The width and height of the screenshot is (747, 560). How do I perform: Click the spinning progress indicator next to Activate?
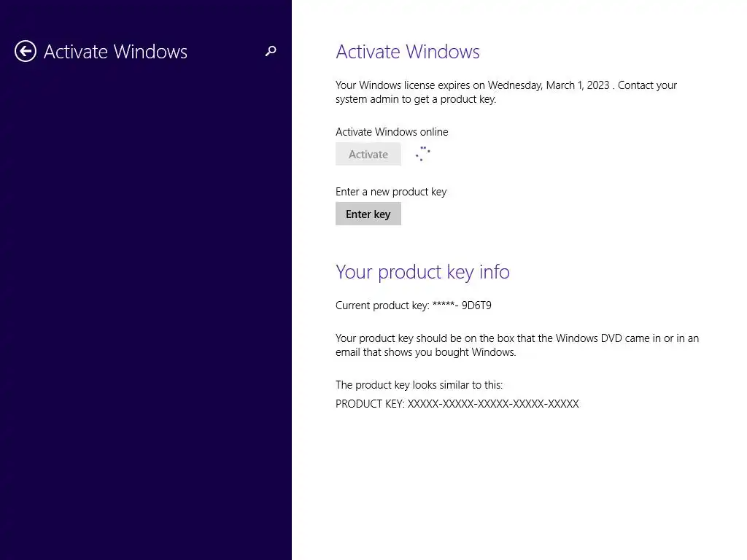pyautogui.click(x=422, y=154)
